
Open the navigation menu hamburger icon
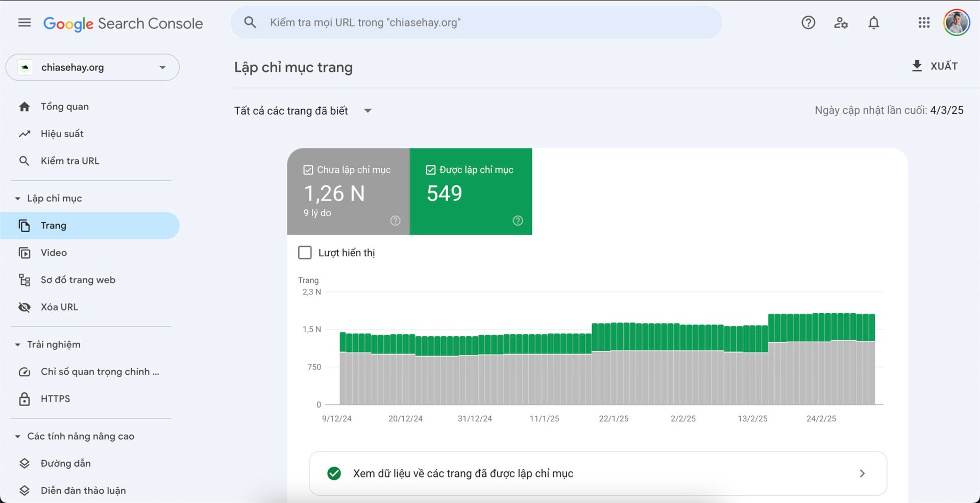tap(24, 22)
